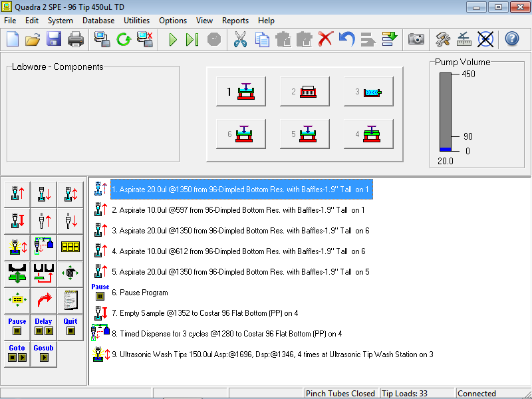
Task: Click the blue question mark Help icon
Action: tap(511, 39)
